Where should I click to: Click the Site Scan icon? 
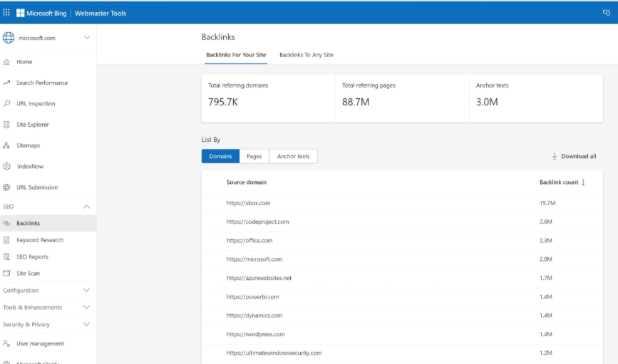(6, 273)
